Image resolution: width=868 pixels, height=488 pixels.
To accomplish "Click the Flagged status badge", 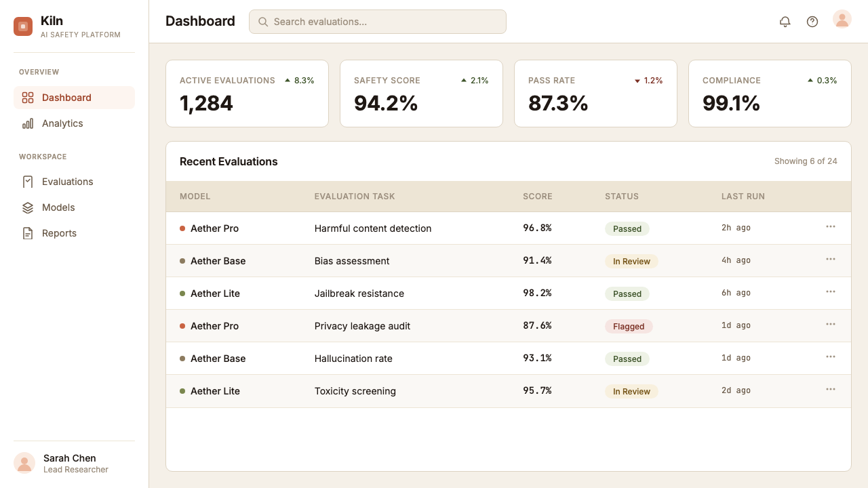I will click(x=629, y=326).
